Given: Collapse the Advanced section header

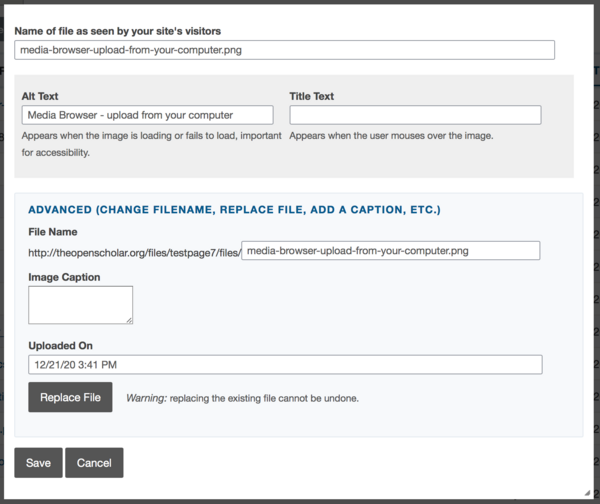Looking at the screenshot, I should point(234,210).
